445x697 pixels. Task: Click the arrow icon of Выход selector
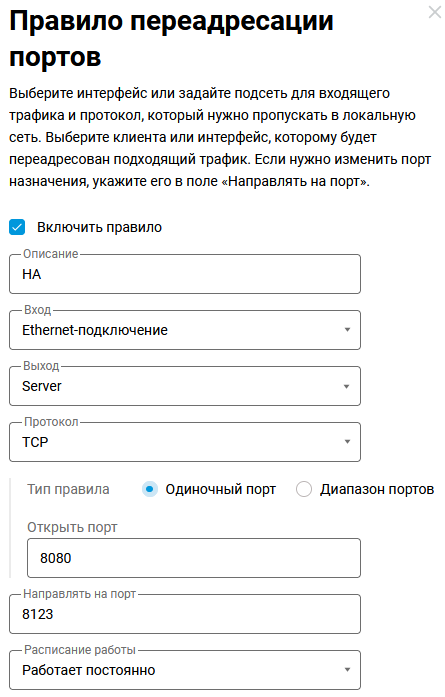click(x=347, y=386)
